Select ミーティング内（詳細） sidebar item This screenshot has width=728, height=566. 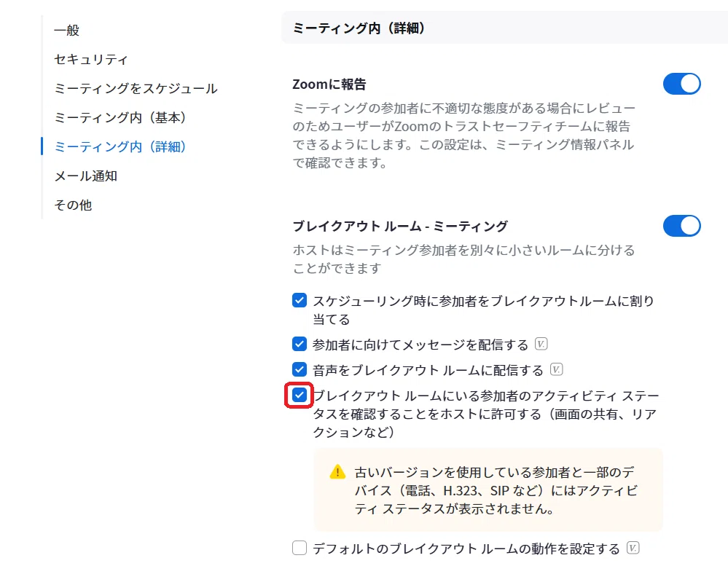coord(120,146)
